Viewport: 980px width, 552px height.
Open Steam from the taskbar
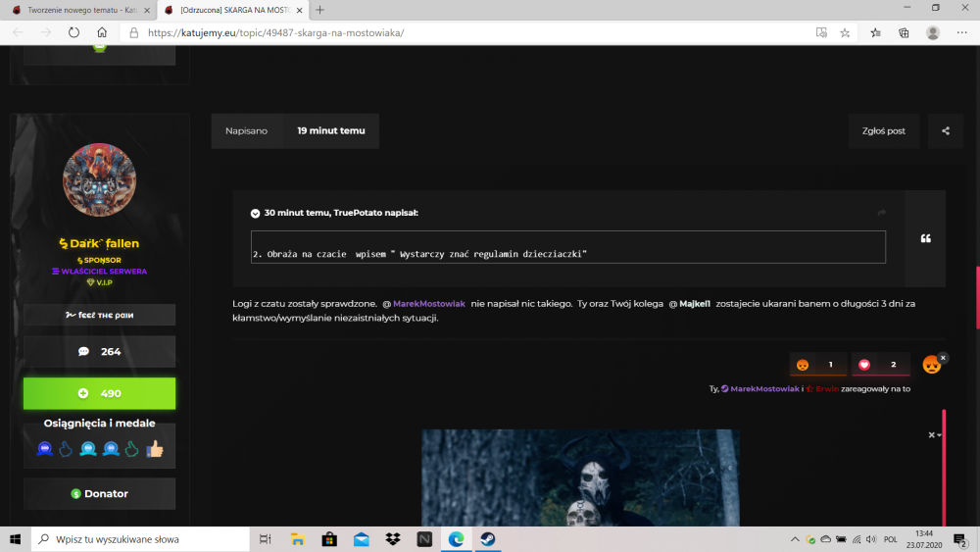[488, 539]
